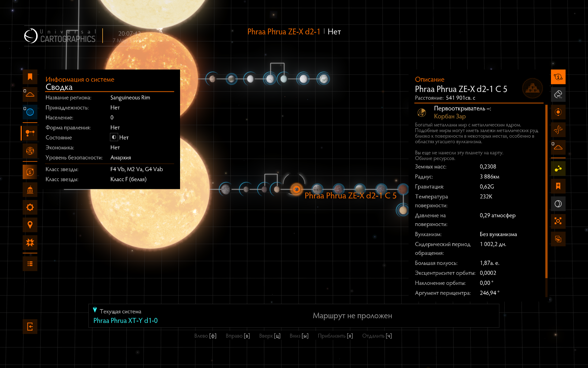Viewport: 588px width, 368px height.
Task: Open stations and facilities building icon
Action: (x=30, y=190)
